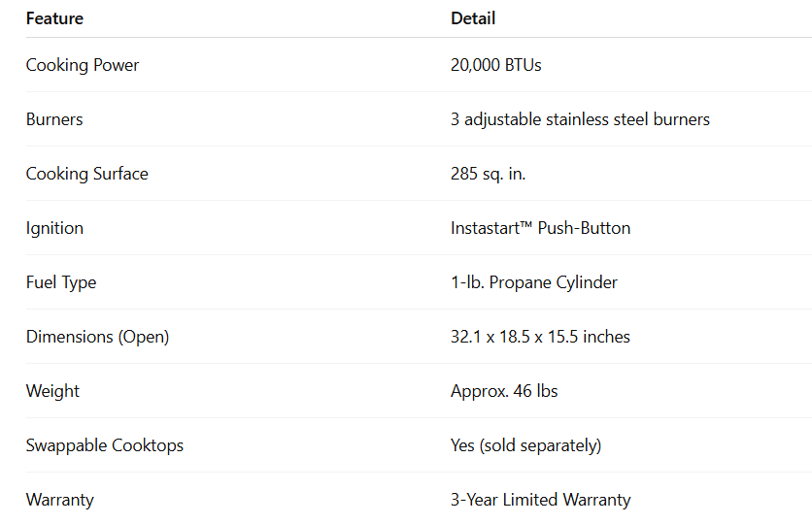812x524 pixels.
Task: Click the 285 sq. in. value
Action: 489,174
